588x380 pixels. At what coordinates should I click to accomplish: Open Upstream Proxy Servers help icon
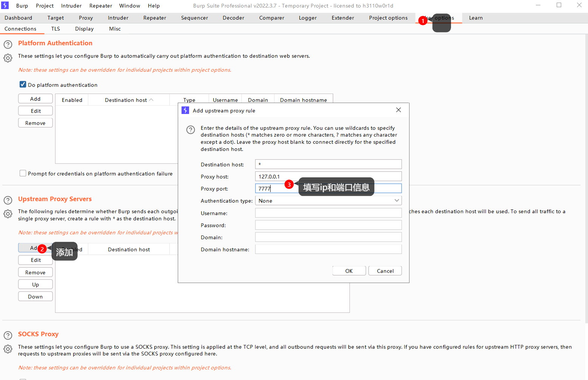[x=8, y=200]
